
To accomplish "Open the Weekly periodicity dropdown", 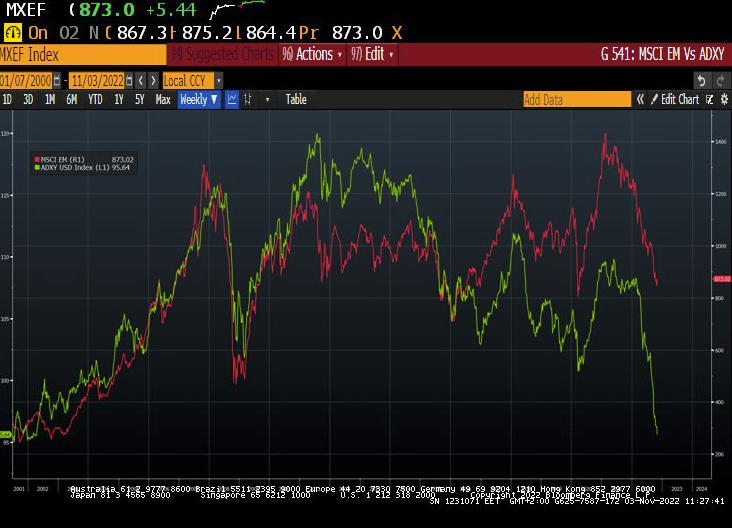I will click(199, 99).
